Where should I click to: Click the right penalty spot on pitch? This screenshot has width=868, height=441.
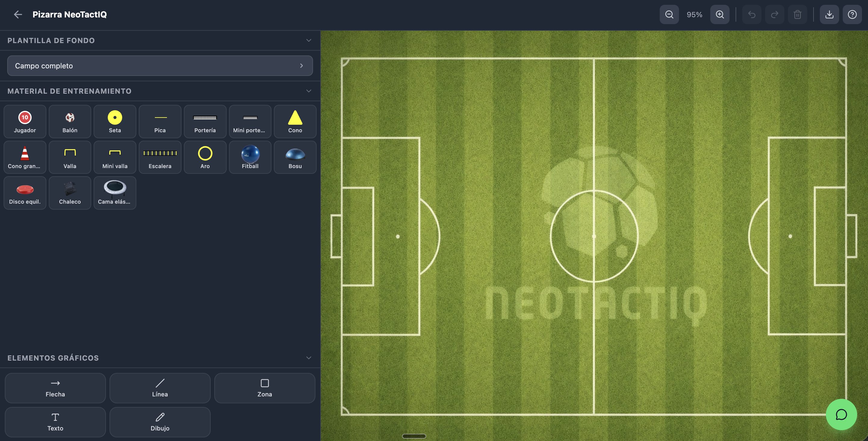[x=790, y=236]
